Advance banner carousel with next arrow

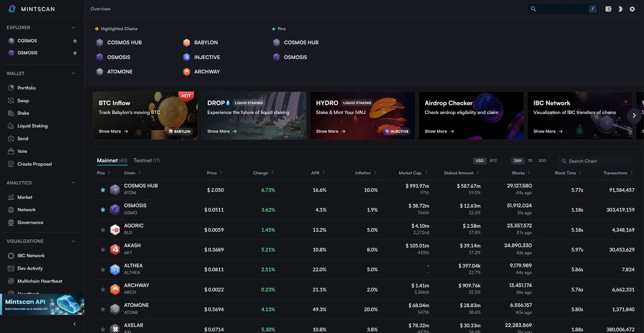click(x=634, y=116)
